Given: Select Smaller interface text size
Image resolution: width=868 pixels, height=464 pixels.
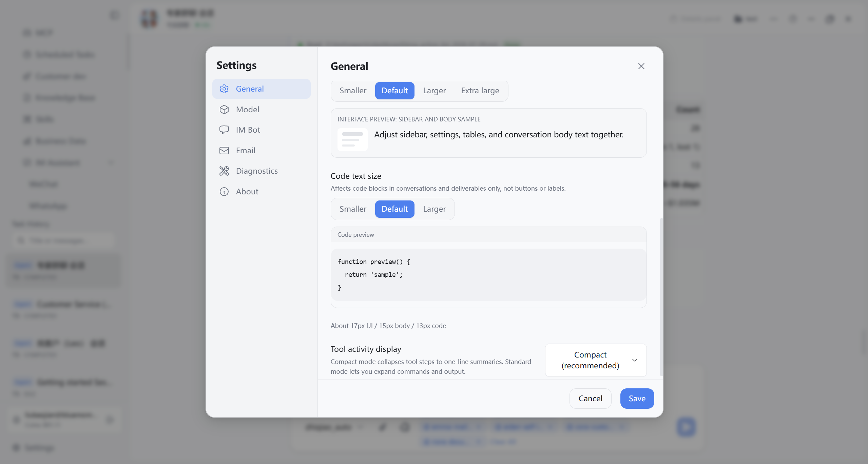Looking at the screenshot, I should (x=353, y=91).
